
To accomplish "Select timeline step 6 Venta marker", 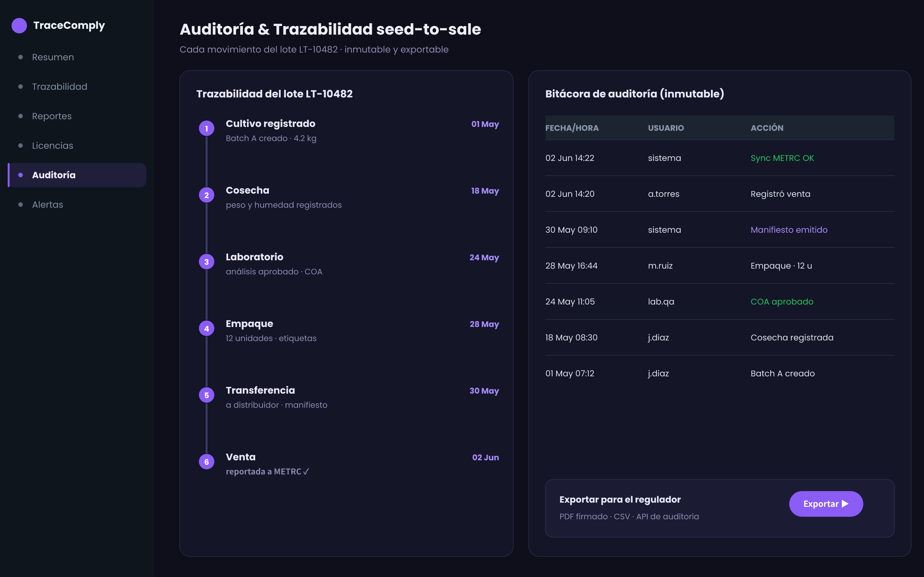I will point(207,462).
